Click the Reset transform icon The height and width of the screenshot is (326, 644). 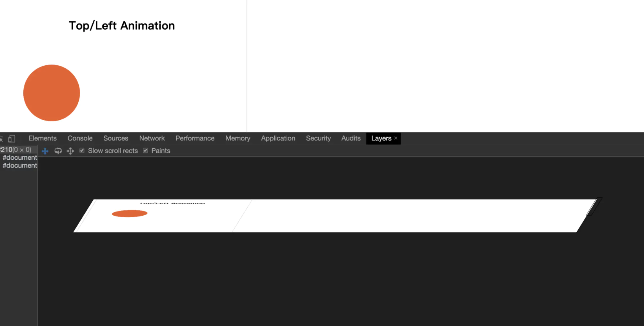tap(70, 151)
